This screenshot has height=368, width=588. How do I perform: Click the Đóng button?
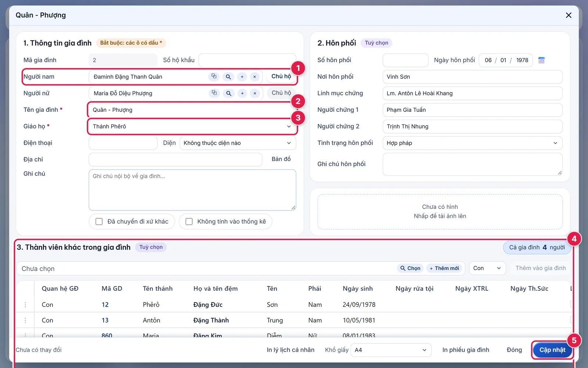tap(514, 350)
